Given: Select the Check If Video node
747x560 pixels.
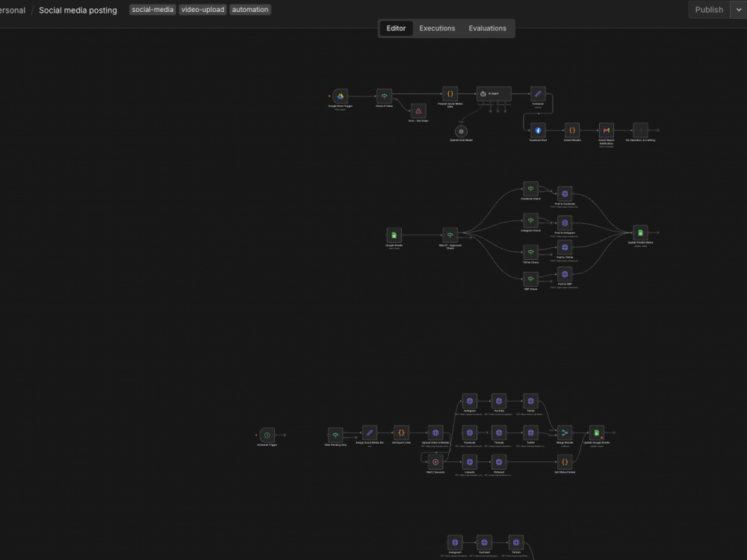Looking at the screenshot, I should (384, 96).
